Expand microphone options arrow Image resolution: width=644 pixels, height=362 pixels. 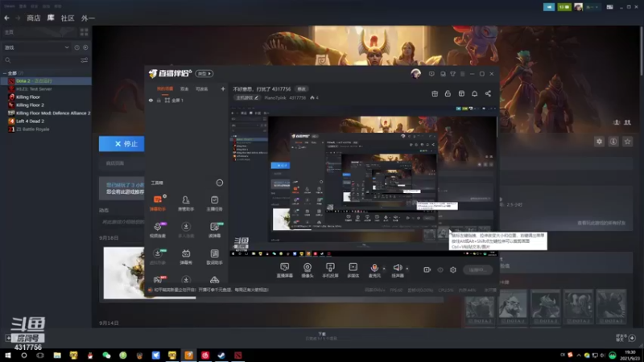pyautogui.click(x=384, y=269)
